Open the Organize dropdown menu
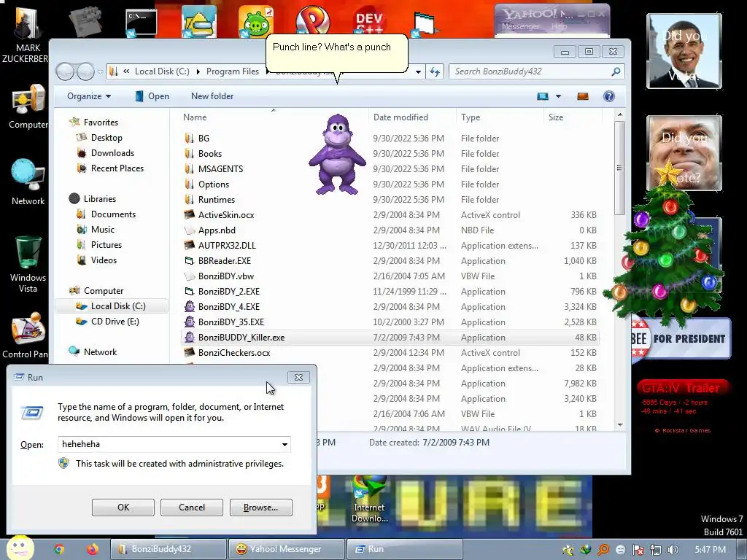The image size is (747, 560). tap(88, 96)
